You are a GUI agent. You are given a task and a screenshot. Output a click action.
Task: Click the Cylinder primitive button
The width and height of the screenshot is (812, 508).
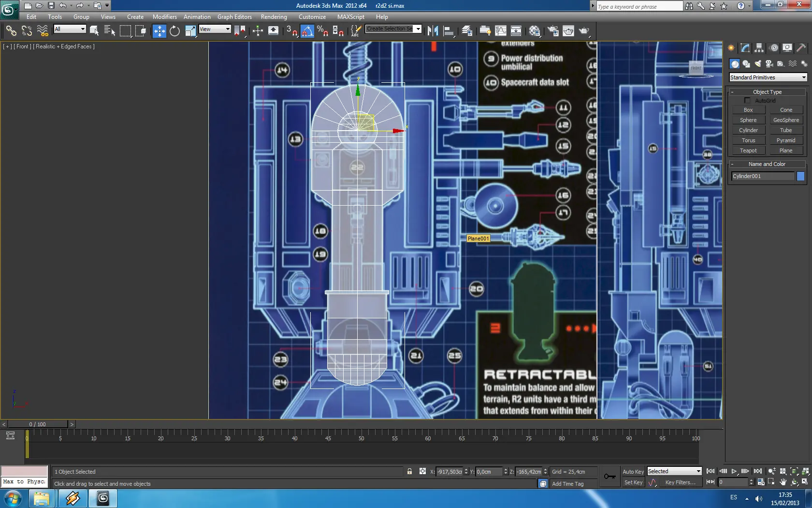(748, 130)
